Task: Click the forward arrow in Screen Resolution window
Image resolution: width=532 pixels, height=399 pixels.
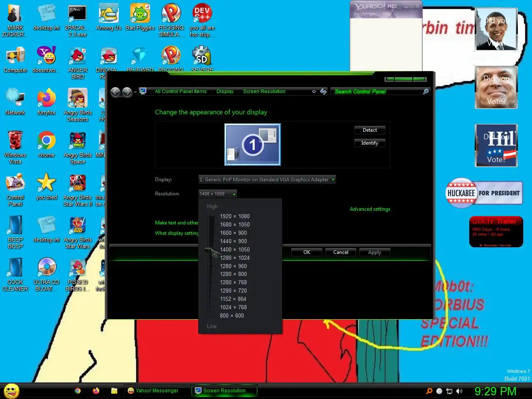Action: (127, 92)
